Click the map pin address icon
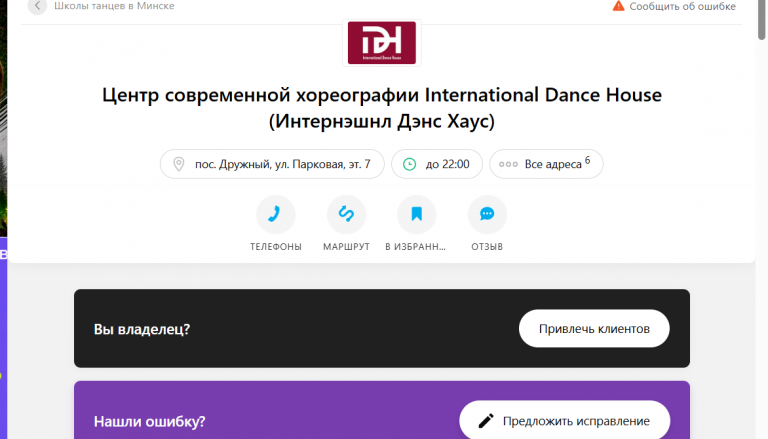The image size is (768, 439). (179, 164)
